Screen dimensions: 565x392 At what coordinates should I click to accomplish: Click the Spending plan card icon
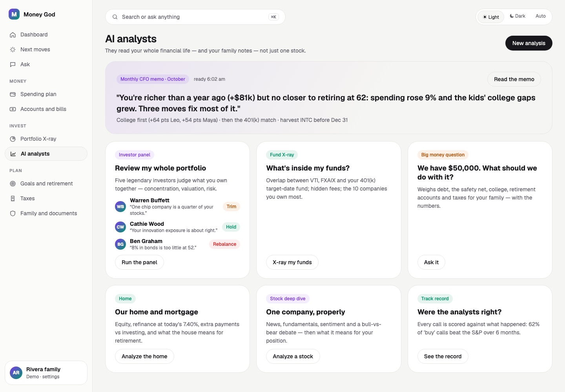coord(13,94)
